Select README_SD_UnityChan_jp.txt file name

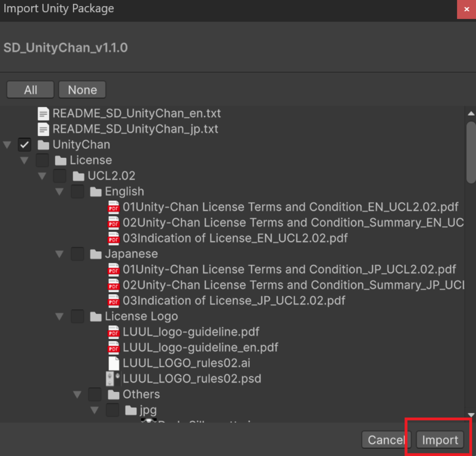[x=136, y=129]
